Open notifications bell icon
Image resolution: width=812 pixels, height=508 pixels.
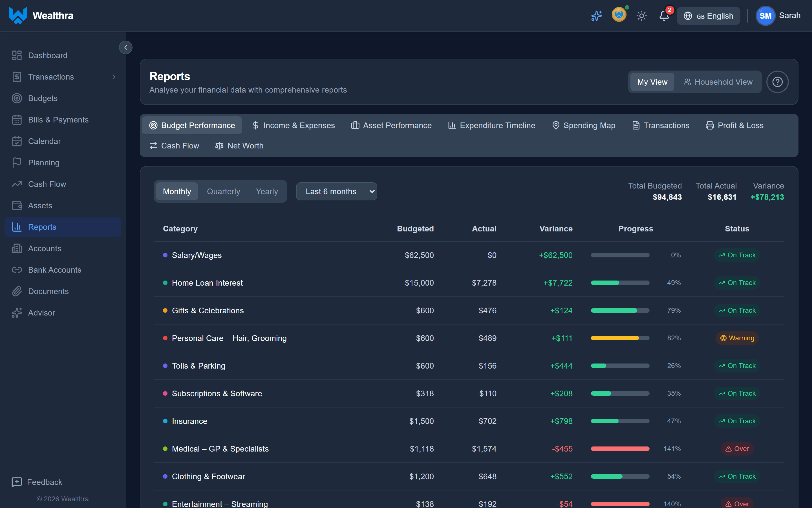click(664, 16)
